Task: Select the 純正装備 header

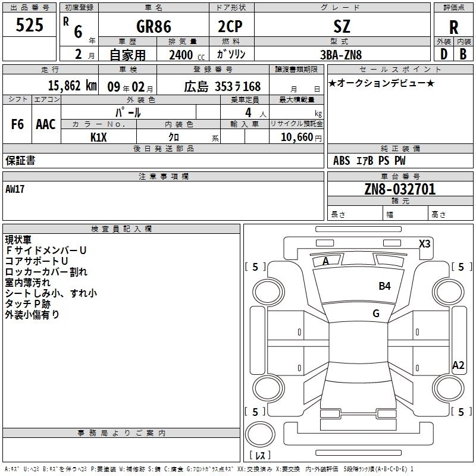Action: [x=400, y=148]
